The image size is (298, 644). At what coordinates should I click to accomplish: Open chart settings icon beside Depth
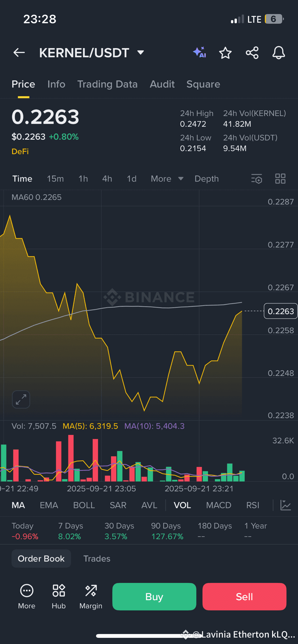(257, 179)
